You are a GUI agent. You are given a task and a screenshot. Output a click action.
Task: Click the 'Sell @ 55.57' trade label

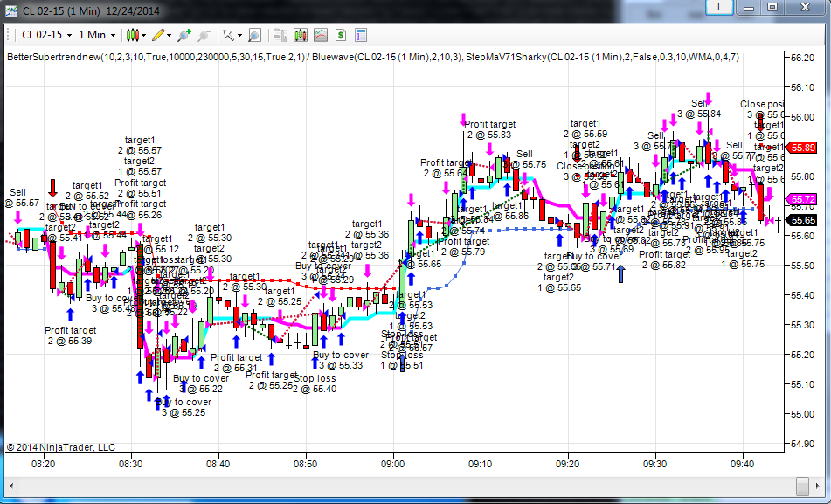(22, 197)
